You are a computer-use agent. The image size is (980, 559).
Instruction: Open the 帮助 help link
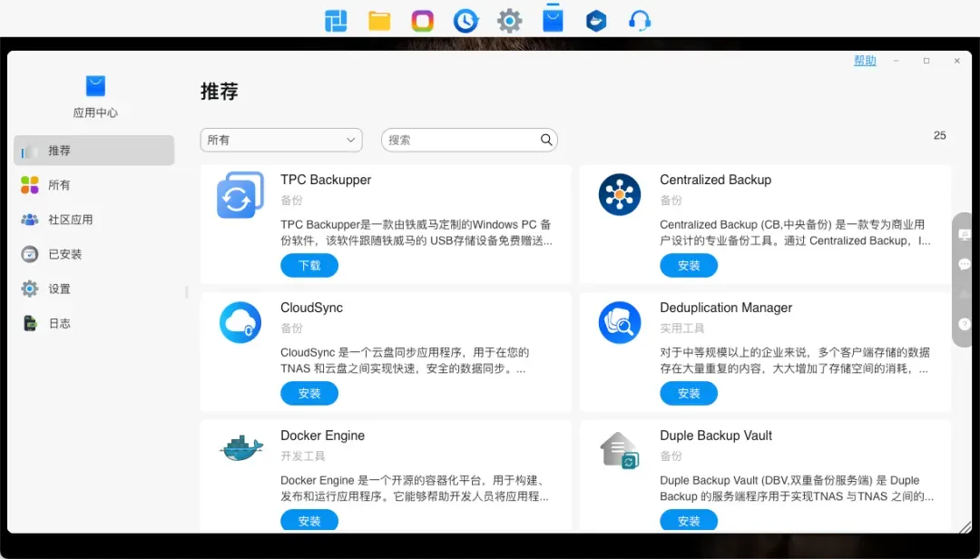click(865, 61)
